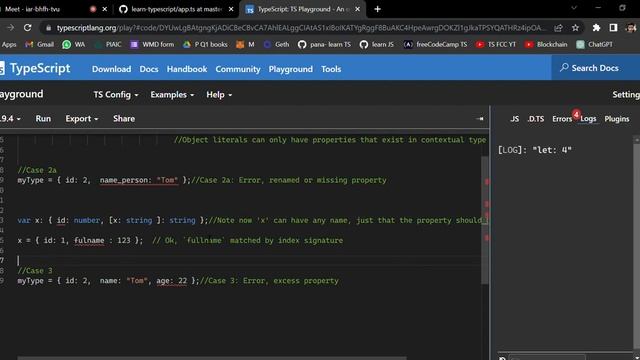640x360 pixels.
Task: Open the ChatGPT bookmark
Action: tap(594, 44)
